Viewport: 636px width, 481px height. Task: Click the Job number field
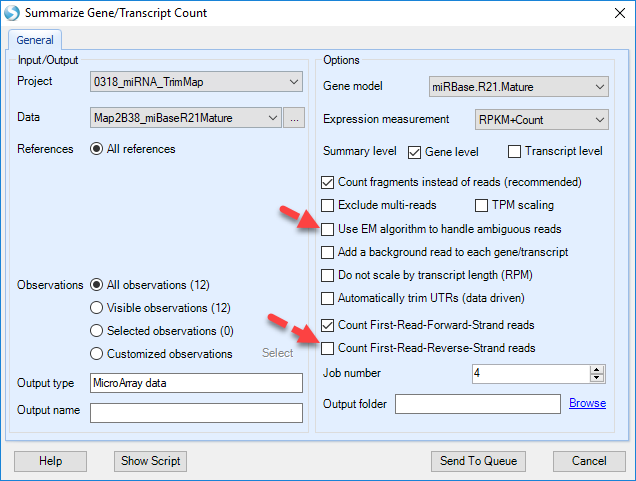[x=531, y=374]
